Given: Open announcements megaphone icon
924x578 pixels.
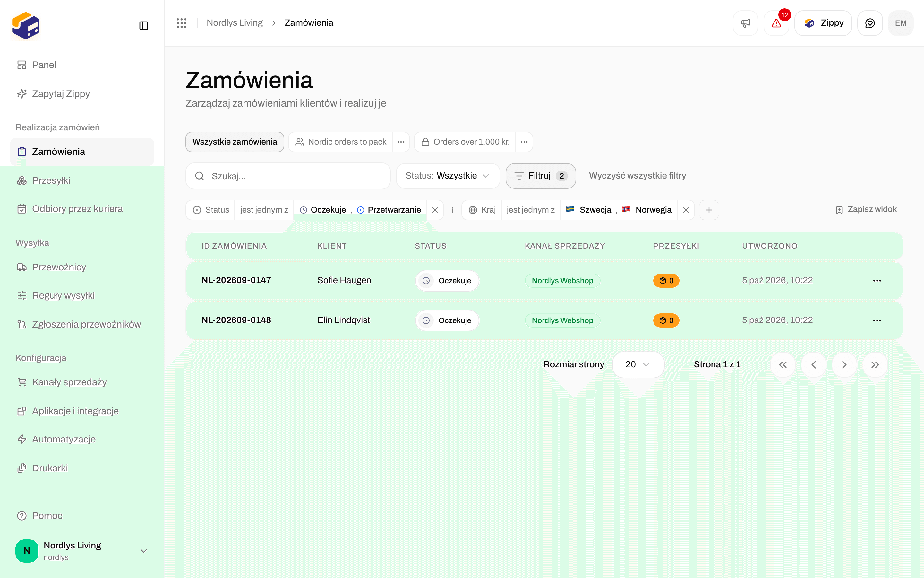Looking at the screenshot, I should (x=745, y=23).
